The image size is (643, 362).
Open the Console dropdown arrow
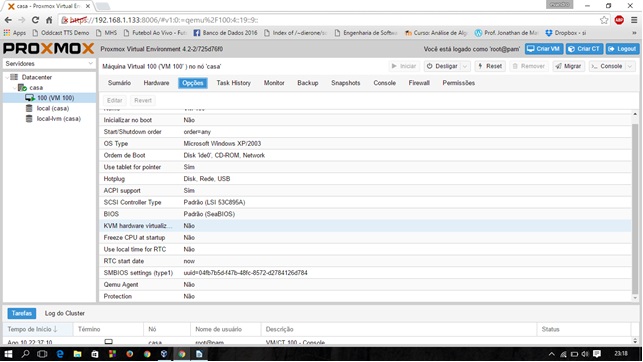[x=630, y=66]
